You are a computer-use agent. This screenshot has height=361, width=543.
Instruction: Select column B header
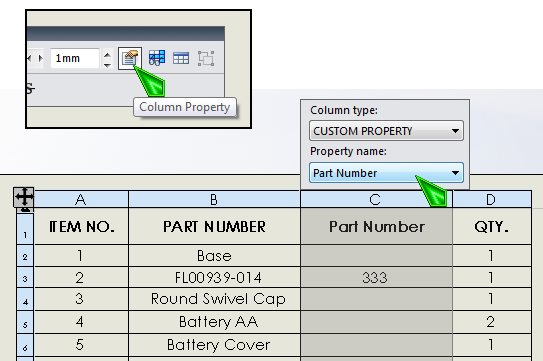214,199
